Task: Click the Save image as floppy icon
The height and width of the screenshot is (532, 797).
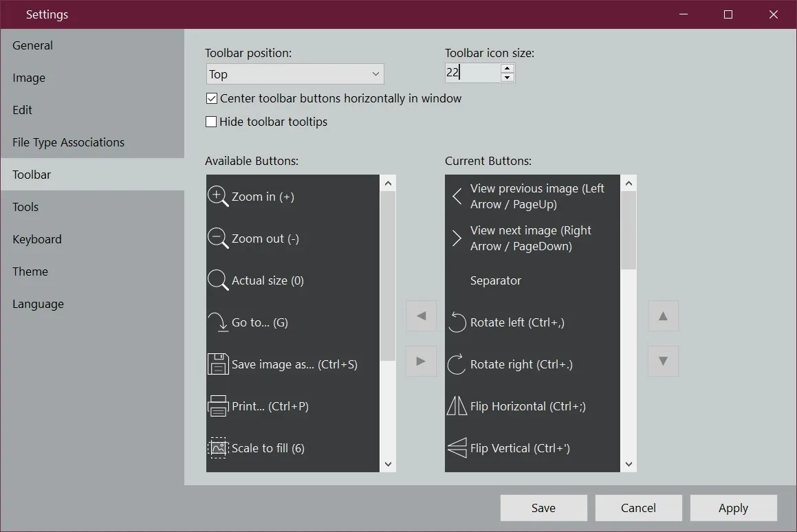Action: (218, 364)
